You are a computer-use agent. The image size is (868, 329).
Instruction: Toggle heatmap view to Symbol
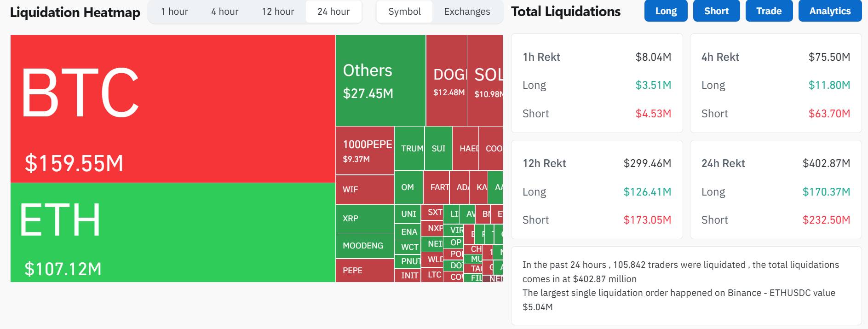point(404,12)
